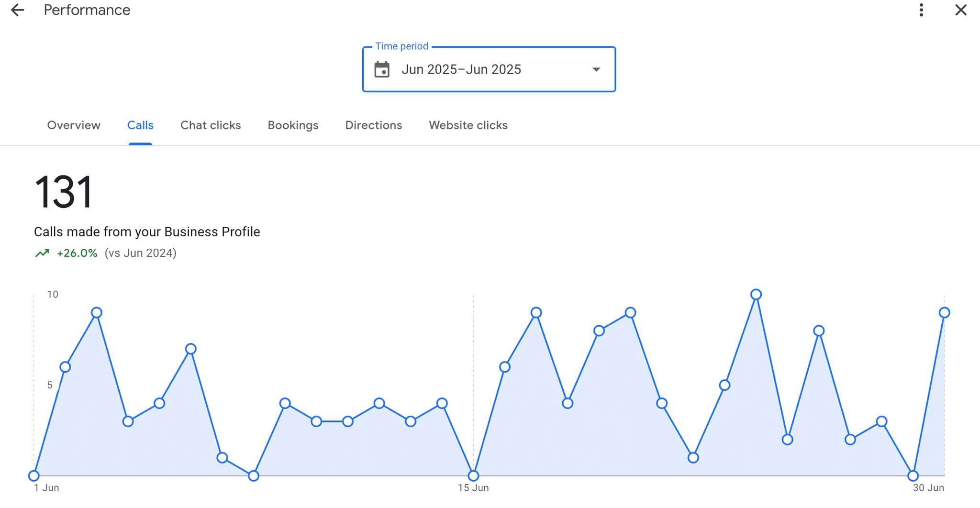
Task: Select the currently active Calls tab
Action: 140,125
